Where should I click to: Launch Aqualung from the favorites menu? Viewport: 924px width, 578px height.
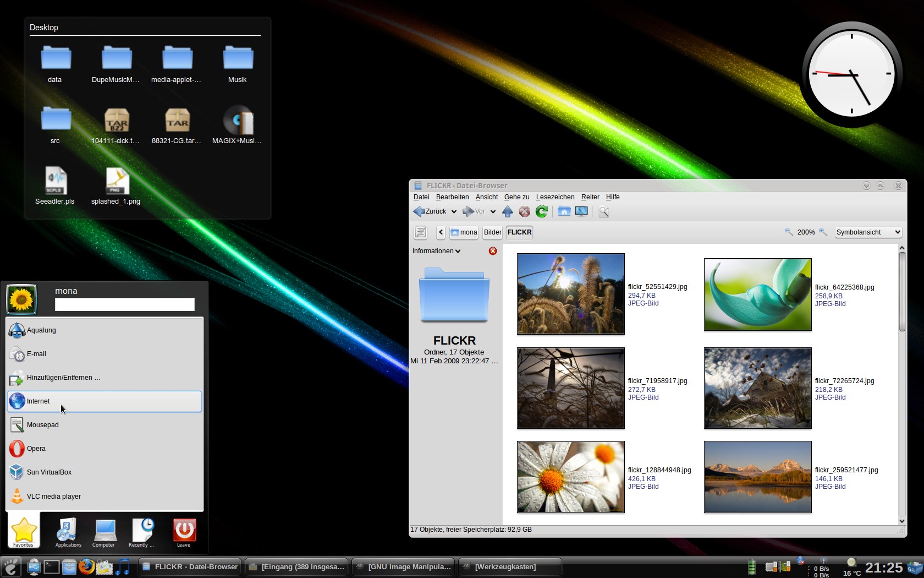point(105,330)
